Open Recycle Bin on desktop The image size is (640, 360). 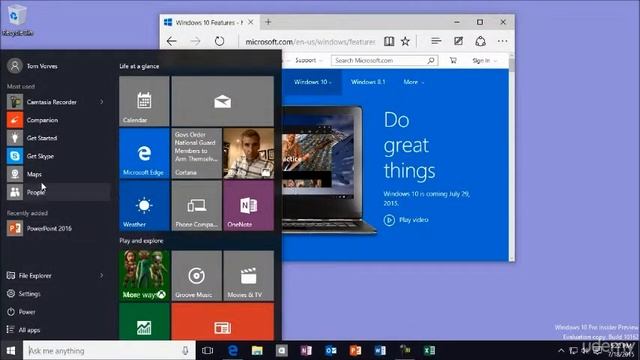(x=17, y=19)
